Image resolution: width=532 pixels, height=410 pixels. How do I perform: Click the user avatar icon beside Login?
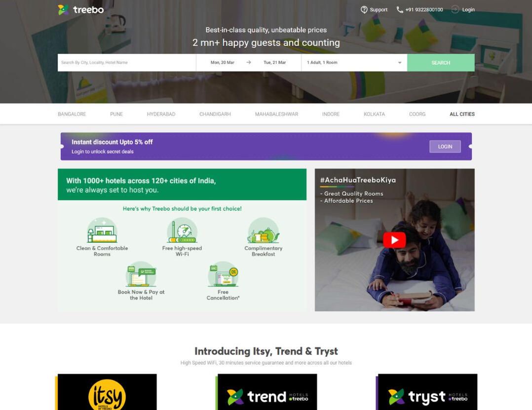[x=455, y=9]
